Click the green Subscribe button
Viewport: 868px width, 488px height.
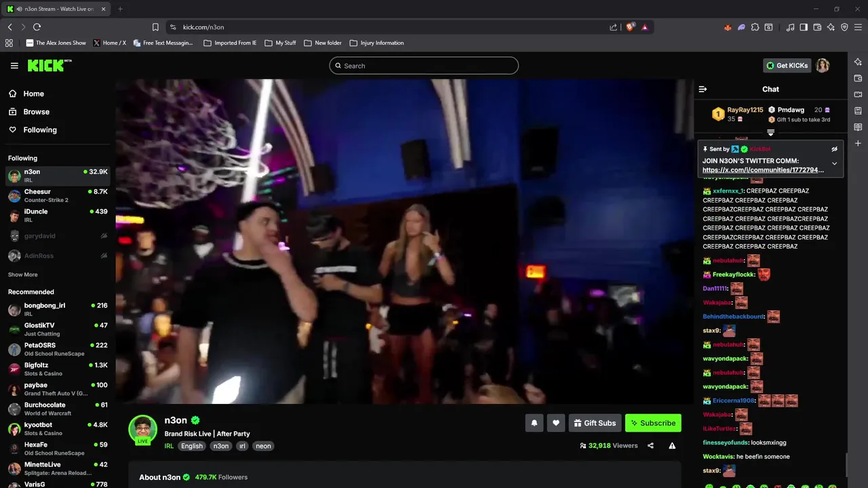[653, 423]
